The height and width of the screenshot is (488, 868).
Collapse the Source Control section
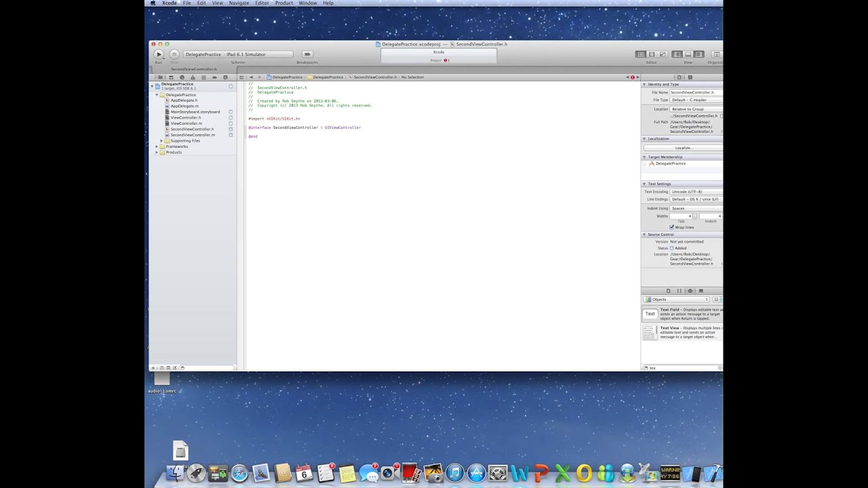point(644,235)
